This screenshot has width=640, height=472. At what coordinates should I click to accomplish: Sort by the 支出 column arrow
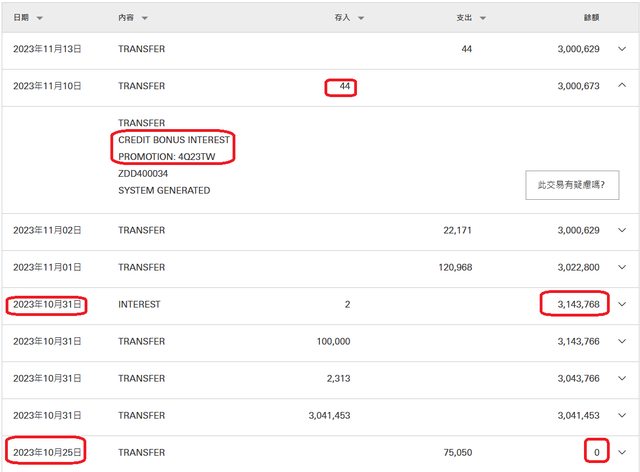tap(482, 18)
